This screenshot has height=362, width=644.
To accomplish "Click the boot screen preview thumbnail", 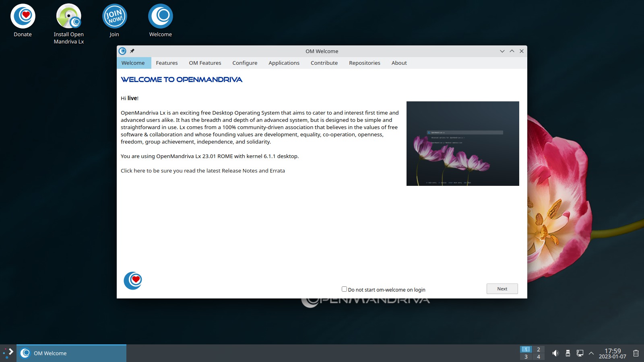I will pyautogui.click(x=463, y=144).
